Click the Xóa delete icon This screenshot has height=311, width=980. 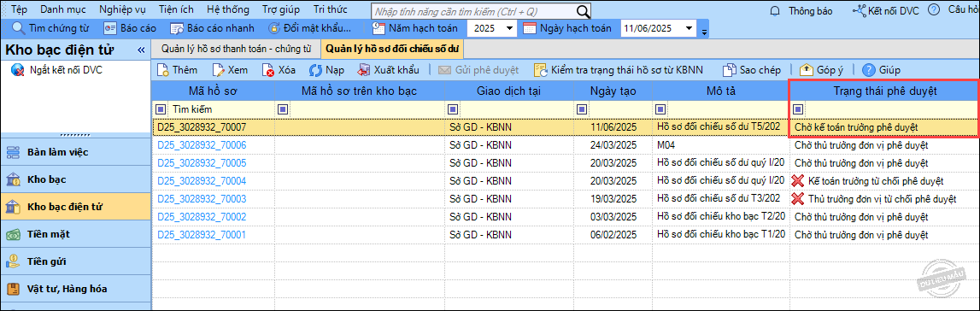pos(268,70)
